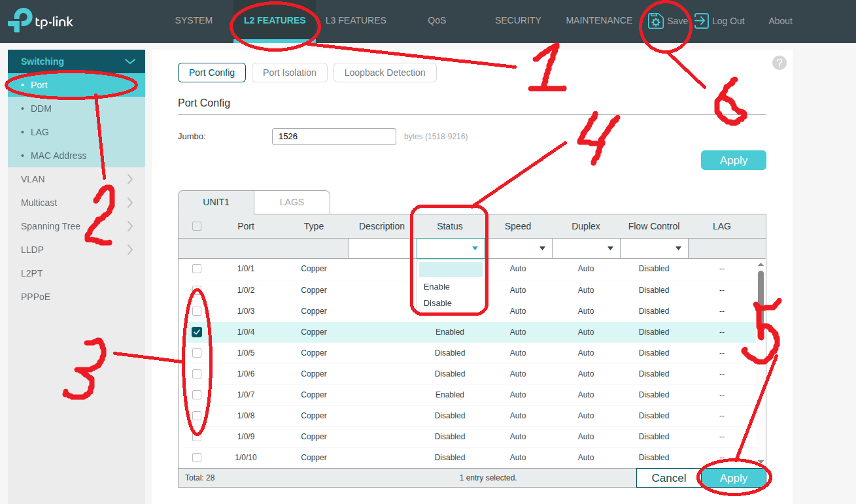
Task: Expand the VLAN sidebar section
Action: click(x=77, y=179)
